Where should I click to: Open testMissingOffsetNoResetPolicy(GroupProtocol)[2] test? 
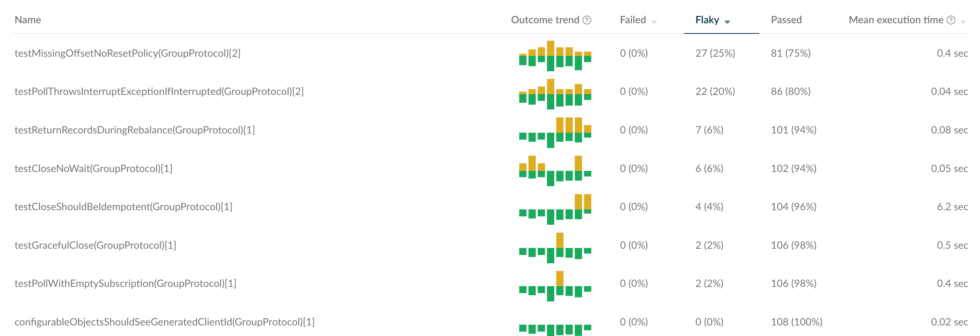127,53
